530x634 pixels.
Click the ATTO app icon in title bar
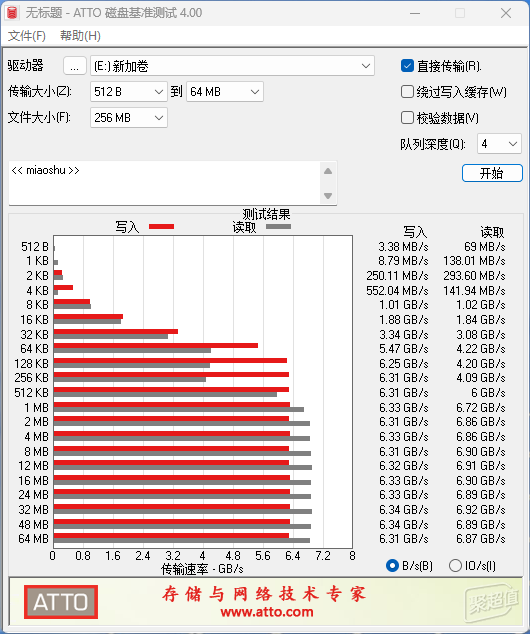(12, 13)
